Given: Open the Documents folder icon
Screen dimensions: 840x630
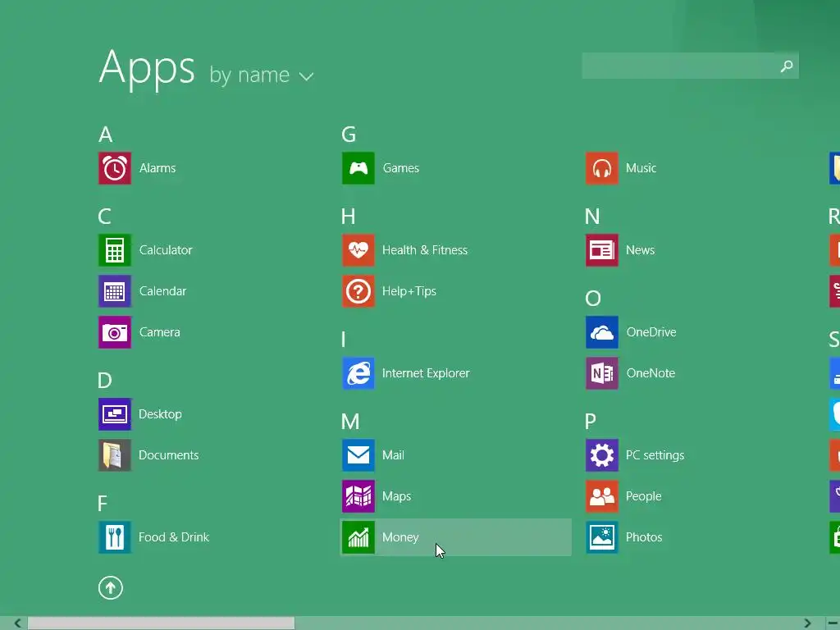Looking at the screenshot, I should pos(115,455).
